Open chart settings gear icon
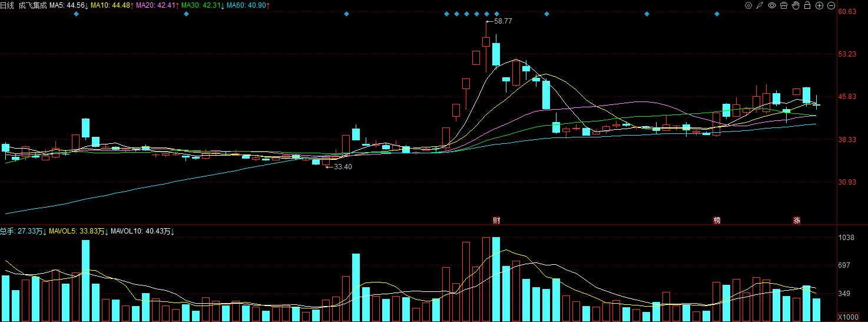868x322 pixels. [x=748, y=5]
